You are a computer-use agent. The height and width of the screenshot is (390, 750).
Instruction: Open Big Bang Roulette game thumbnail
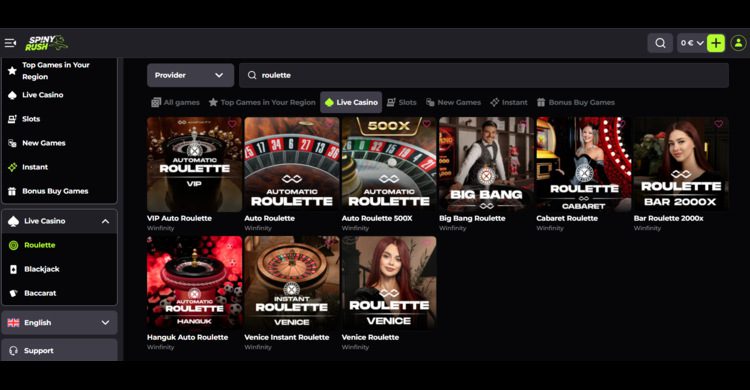click(x=486, y=164)
